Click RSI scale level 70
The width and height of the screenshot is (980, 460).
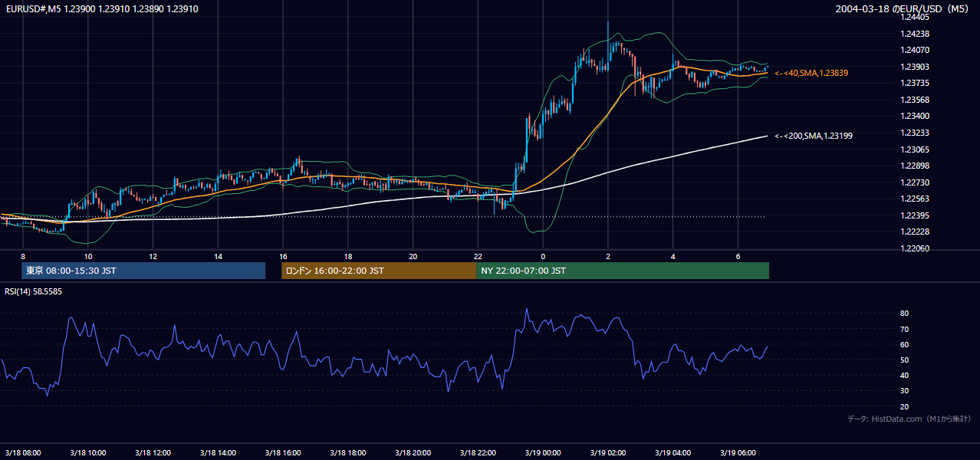coord(905,329)
